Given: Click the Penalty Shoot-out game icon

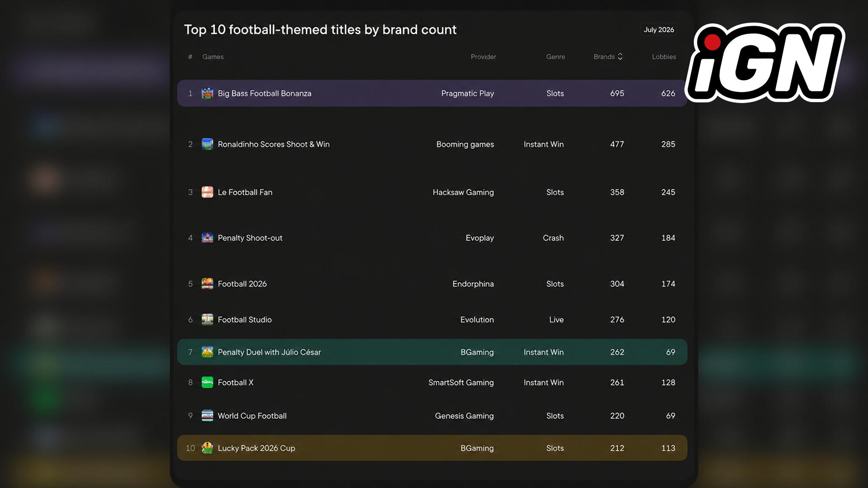Looking at the screenshot, I should (x=207, y=238).
